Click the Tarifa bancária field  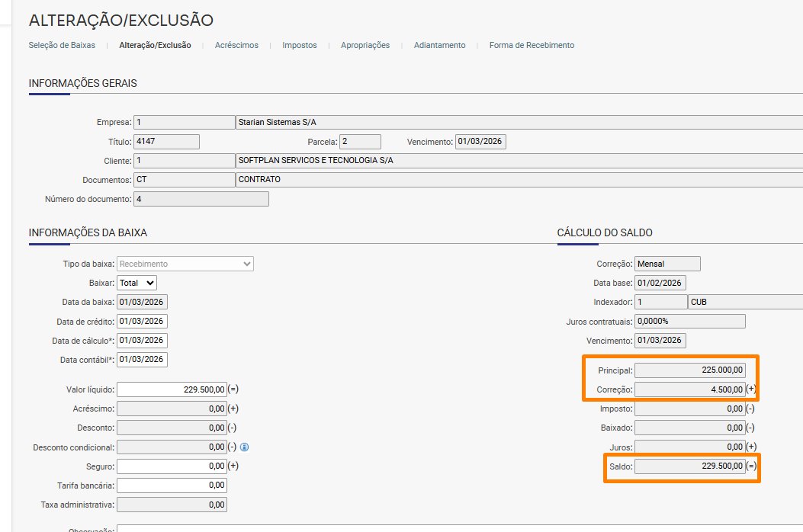click(x=172, y=485)
